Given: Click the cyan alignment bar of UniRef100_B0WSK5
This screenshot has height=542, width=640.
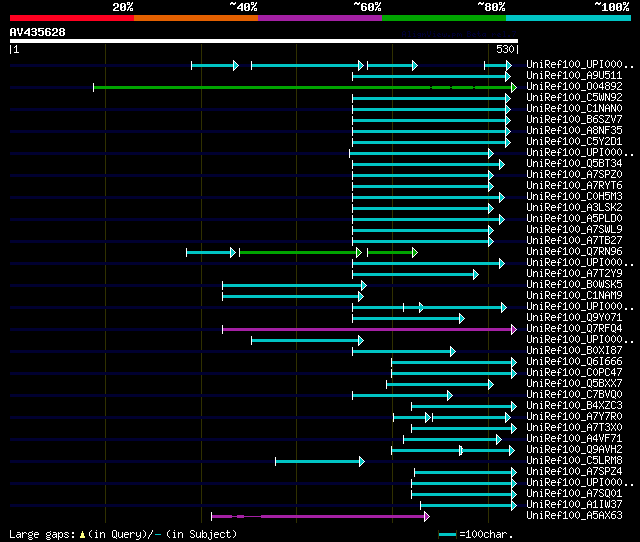Looking at the screenshot, I should (294, 285).
